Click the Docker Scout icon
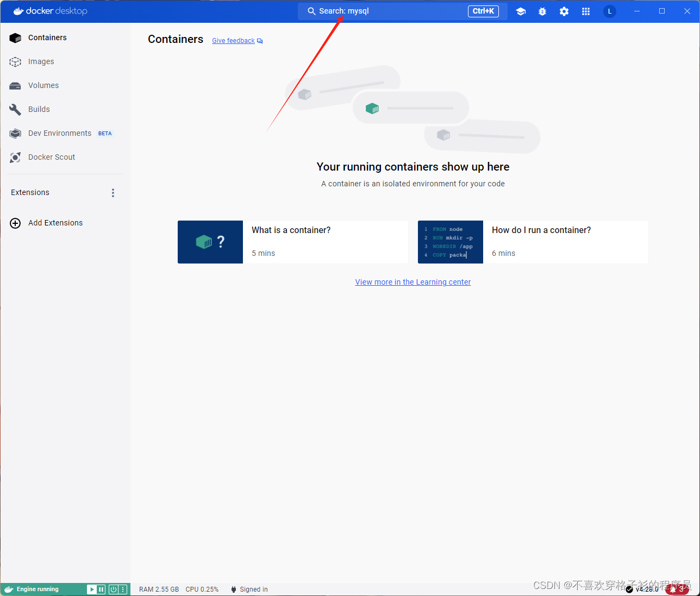The width and height of the screenshot is (700, 596). (15, 158)
